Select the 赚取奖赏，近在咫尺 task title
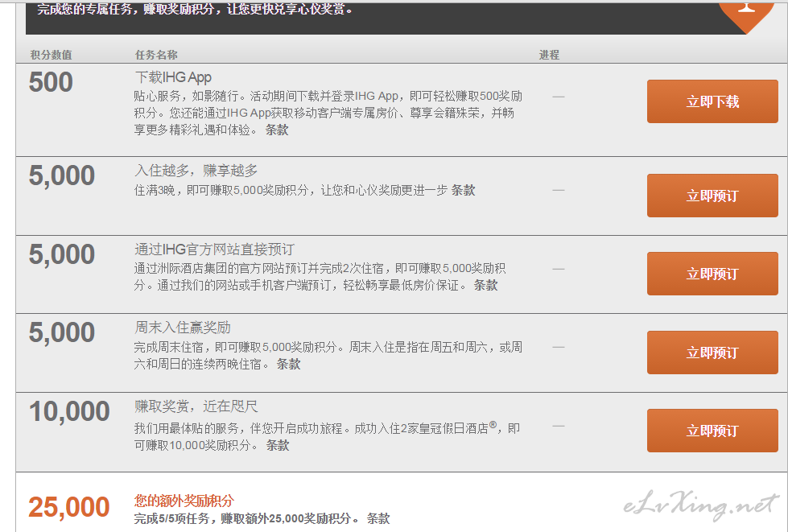Viewport: 788px width, 532px height. coord(196,406)
